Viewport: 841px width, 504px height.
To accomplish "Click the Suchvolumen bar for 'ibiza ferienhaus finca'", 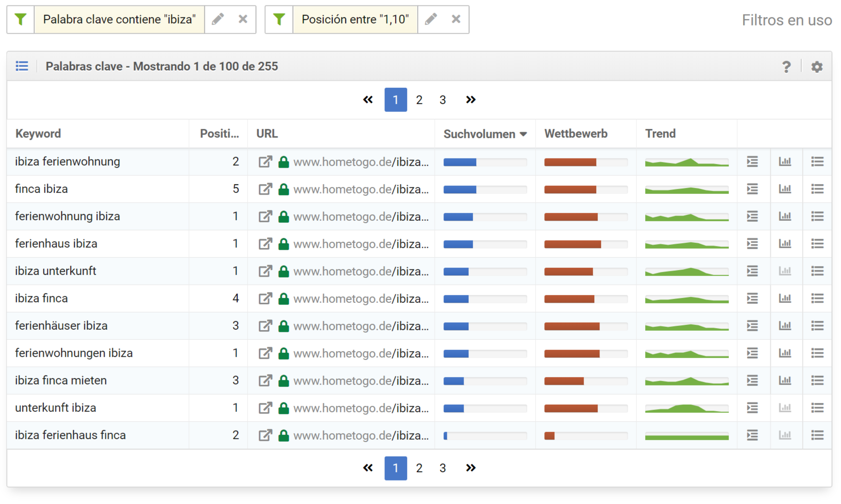I will point(485,436).
